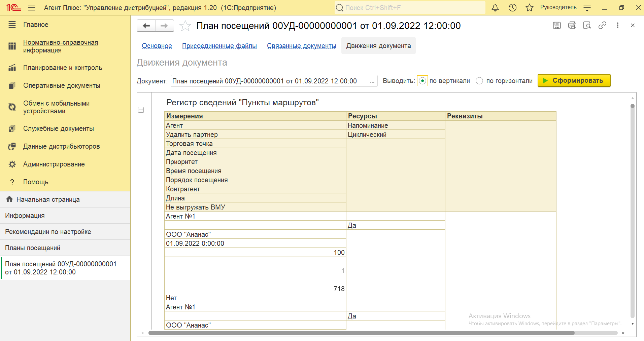This screenshot has width=644, height=341.
Task: Click the Сформировать button
Action: [x=574, y=80]
